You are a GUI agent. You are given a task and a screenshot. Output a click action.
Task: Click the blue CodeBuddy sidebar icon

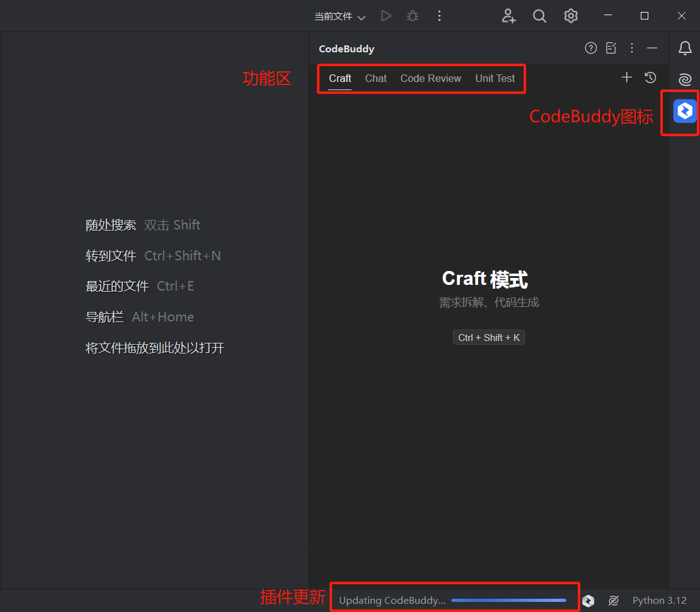click(685, 111)
